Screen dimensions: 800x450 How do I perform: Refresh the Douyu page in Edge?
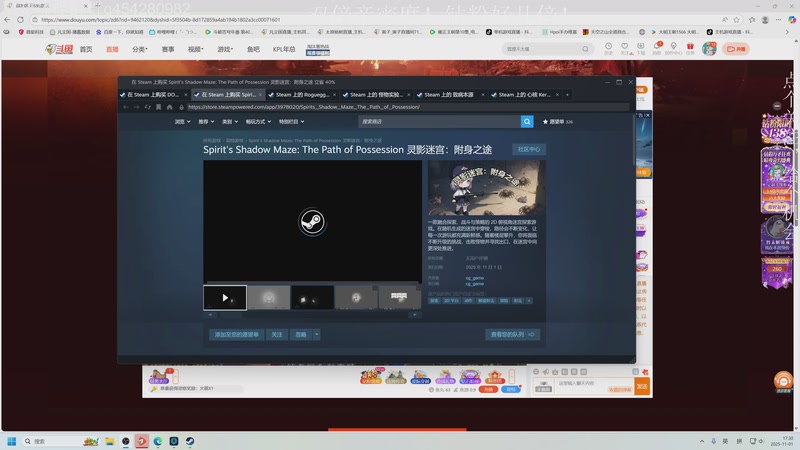pos(20,19)
